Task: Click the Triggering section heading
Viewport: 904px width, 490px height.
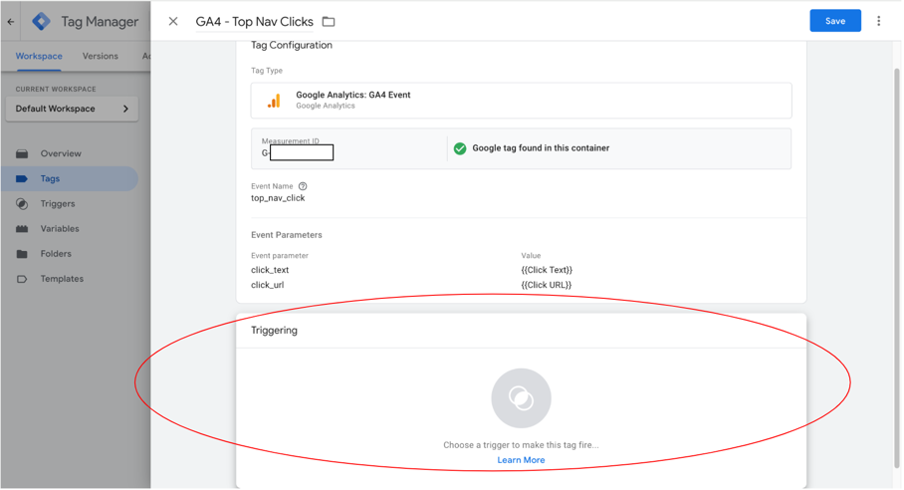Action: click(x=274, y=330)
